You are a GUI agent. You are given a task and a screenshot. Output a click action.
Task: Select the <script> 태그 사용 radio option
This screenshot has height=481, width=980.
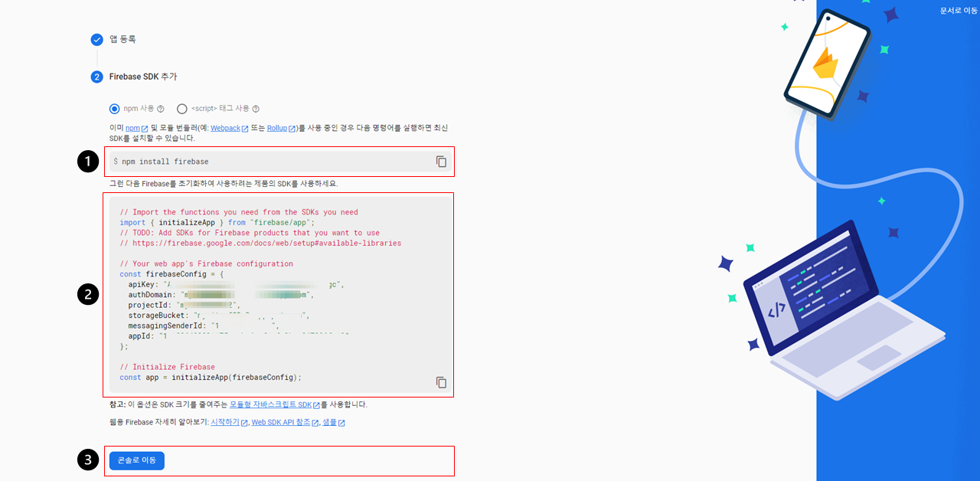click(x=181, y=109)
